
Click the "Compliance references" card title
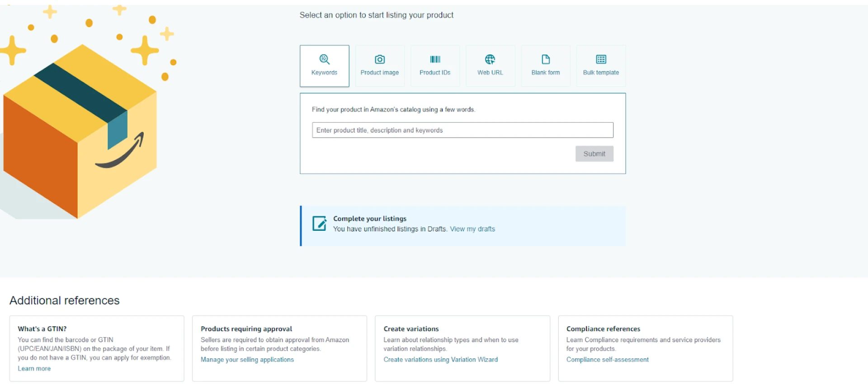(603, 329)
